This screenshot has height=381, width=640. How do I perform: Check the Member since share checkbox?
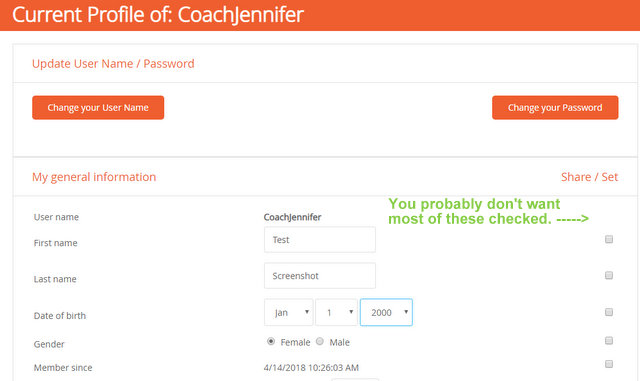click(x=609, y=364)
